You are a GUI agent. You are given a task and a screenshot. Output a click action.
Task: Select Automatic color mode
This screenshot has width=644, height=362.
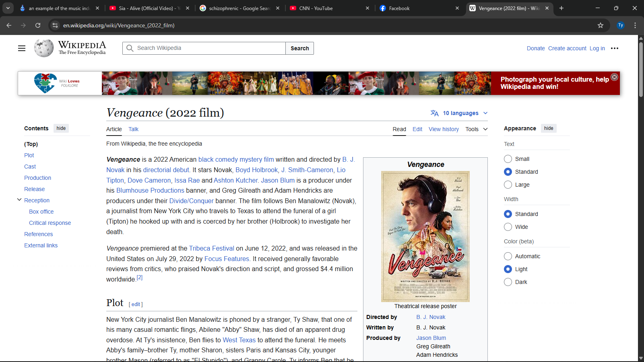click(x=508, y=256)
